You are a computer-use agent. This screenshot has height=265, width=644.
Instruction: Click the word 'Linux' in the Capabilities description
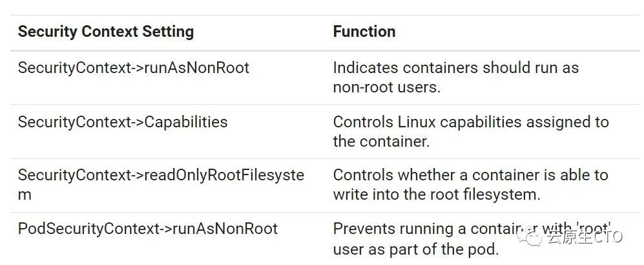(417, 122)
